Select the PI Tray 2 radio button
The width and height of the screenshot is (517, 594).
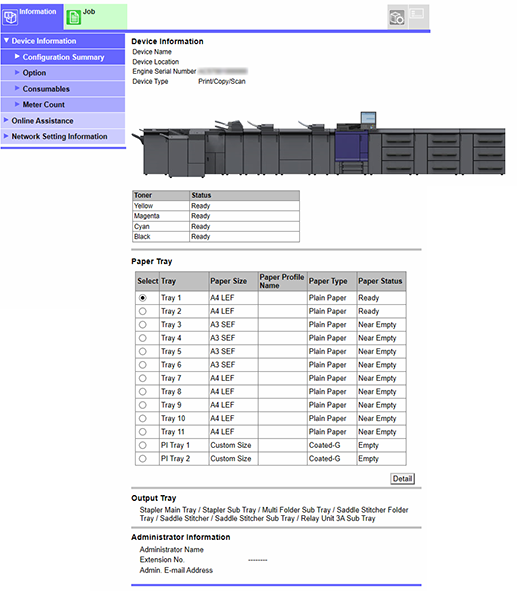point(142,459)
